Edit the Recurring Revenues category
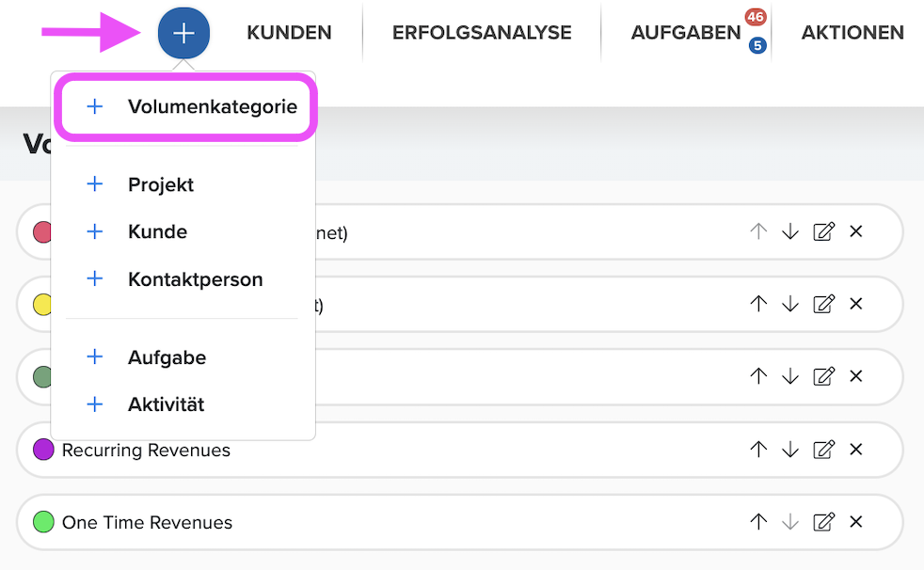 pyautogui.click(x=823, y=450)
